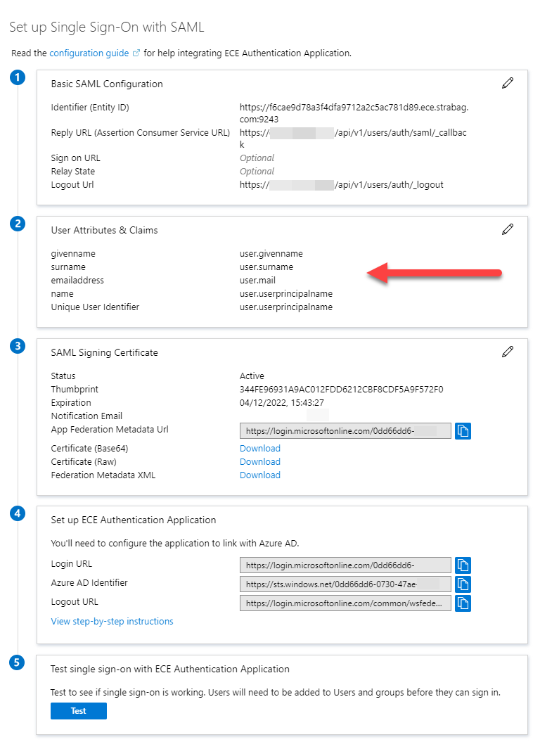
Task: Edit Basic SAML Configuration with pencil icon
Action: click(x=507, y=84)
